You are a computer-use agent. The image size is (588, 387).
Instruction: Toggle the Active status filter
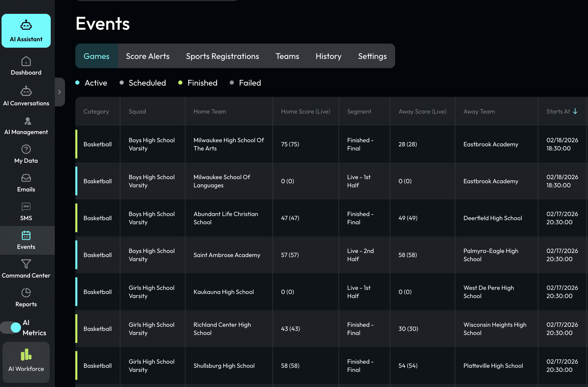(91, 83)
